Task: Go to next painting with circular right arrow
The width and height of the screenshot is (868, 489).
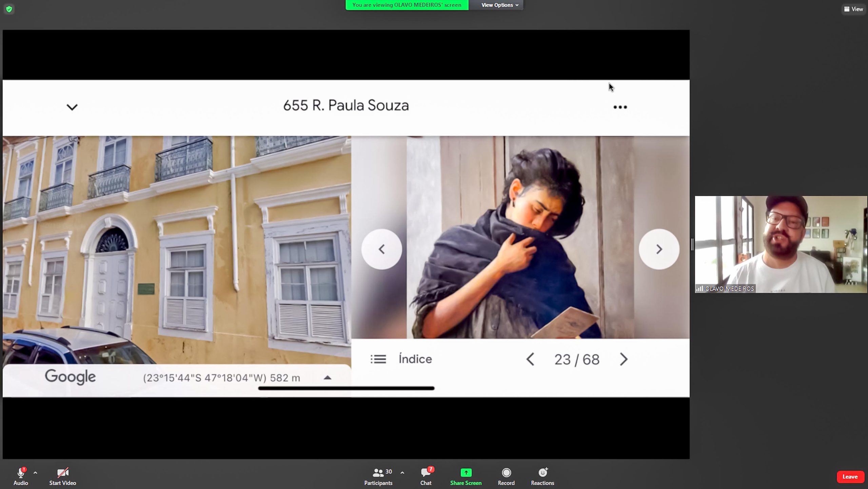Action: 659,249
